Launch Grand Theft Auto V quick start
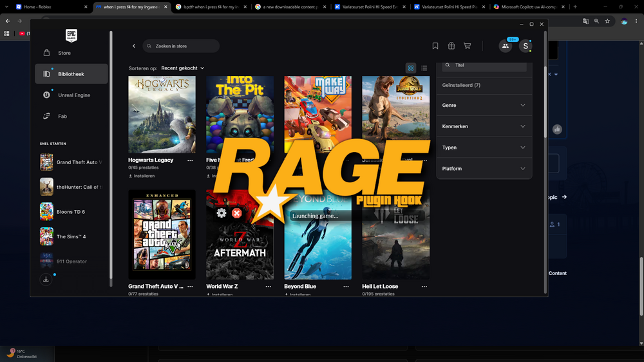 [71, 162]
